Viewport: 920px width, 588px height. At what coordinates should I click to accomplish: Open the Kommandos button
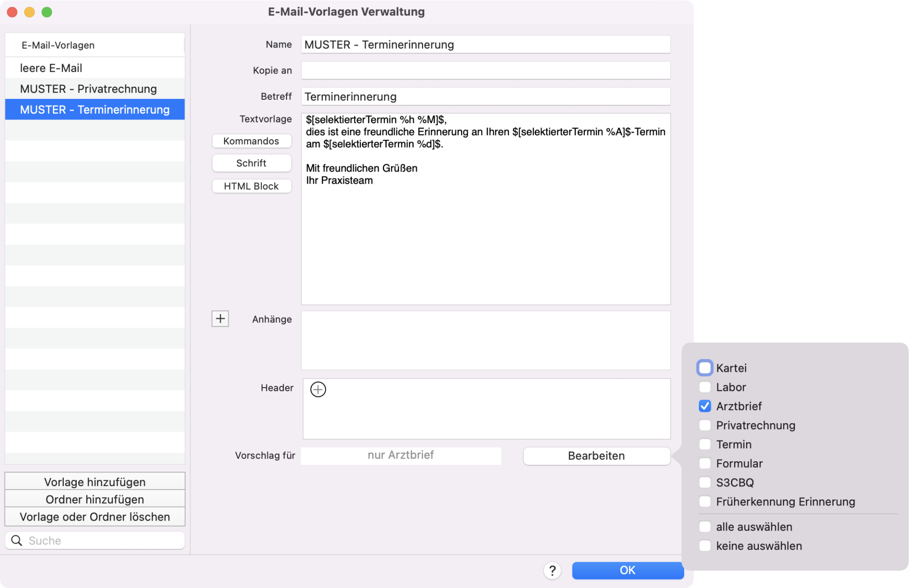click(x=252, y=141)
